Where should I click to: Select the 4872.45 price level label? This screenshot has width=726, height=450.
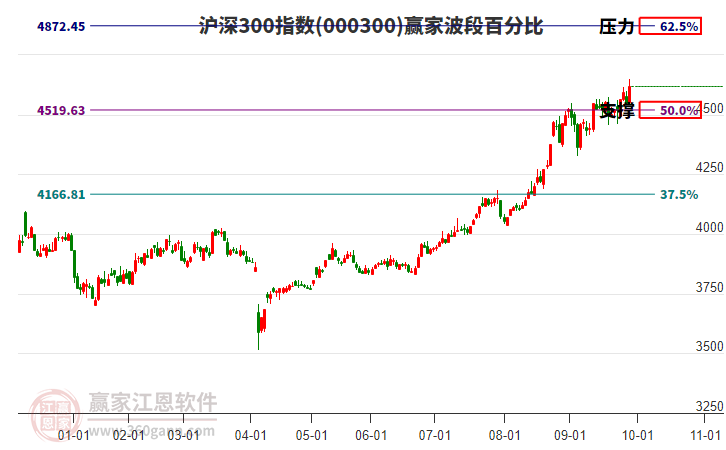click(61, 26)
